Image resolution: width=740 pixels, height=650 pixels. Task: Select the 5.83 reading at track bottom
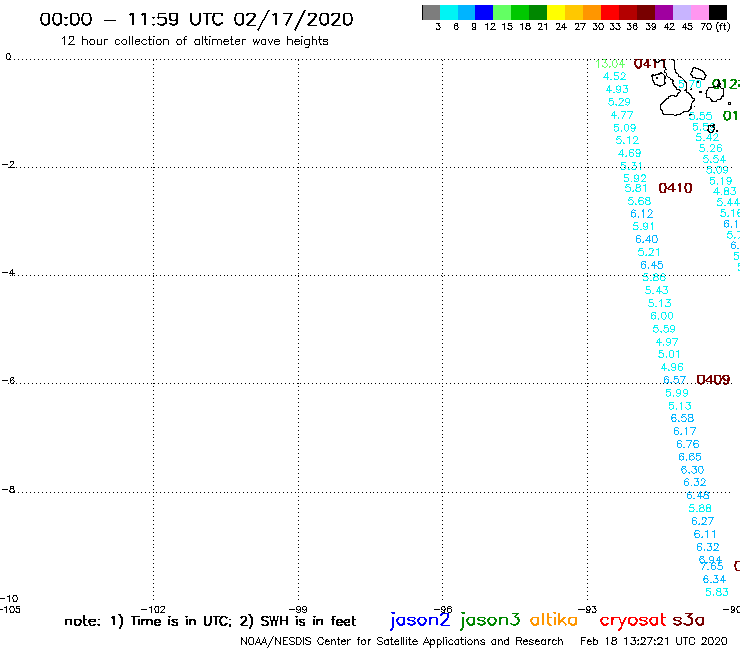717,592
